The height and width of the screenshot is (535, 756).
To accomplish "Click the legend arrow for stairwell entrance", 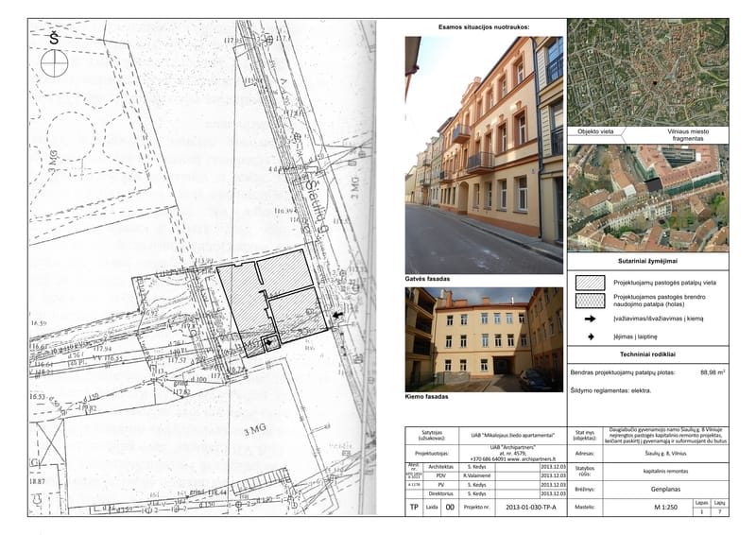I will (591, 337).
